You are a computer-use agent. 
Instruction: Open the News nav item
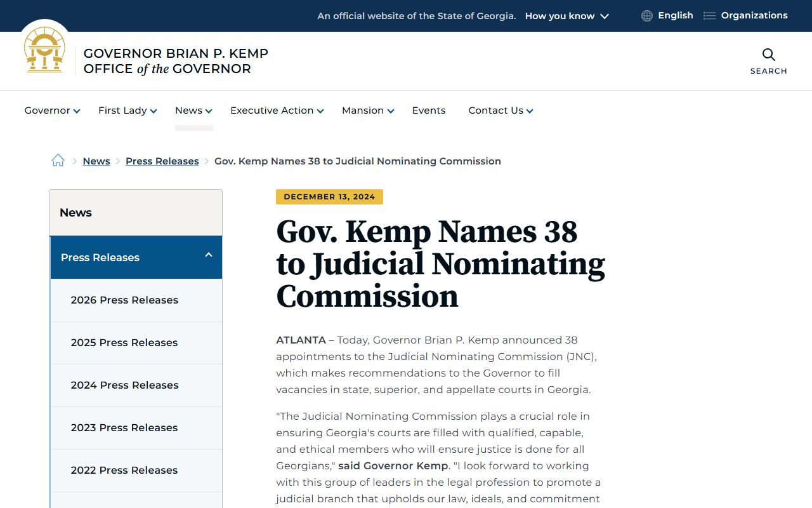point(188,110)
